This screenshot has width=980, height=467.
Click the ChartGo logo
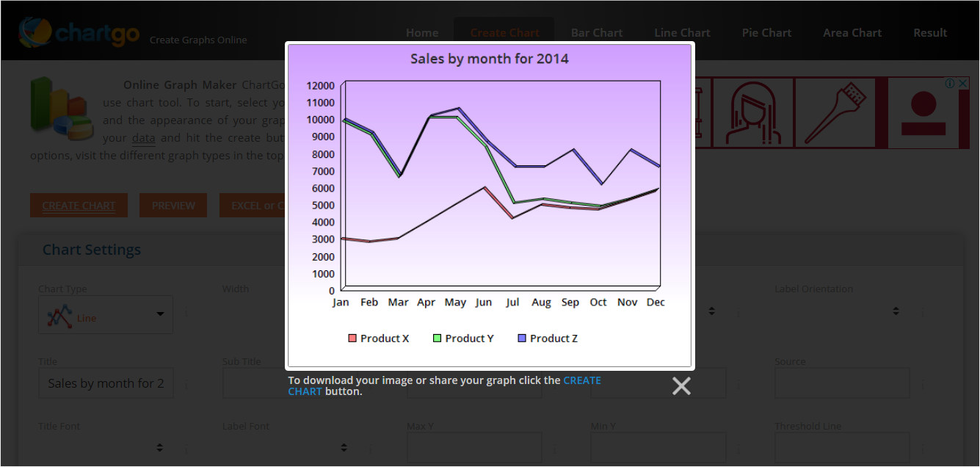coord(79,32)
